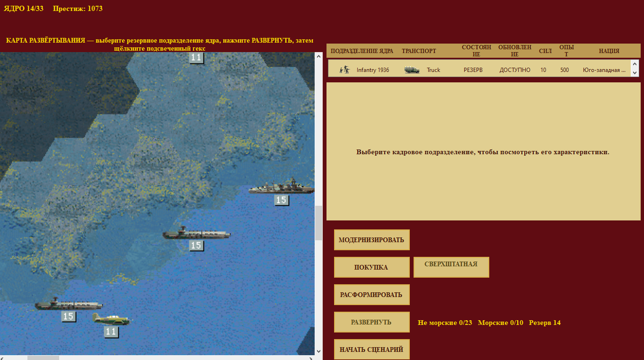Click the РАЗВЕРНУТЬ deploy button
The width and height of the screenshot is (644, 360).
372,322
